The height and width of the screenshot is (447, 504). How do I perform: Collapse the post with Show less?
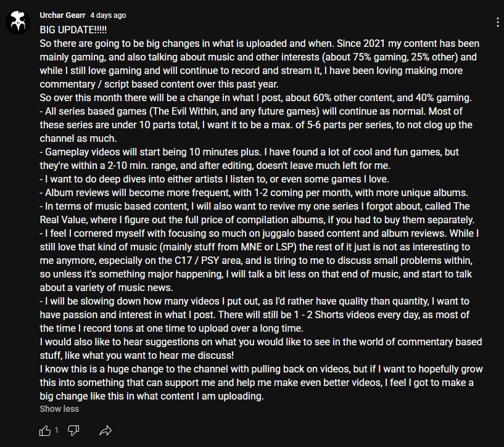tap(59, 409)
